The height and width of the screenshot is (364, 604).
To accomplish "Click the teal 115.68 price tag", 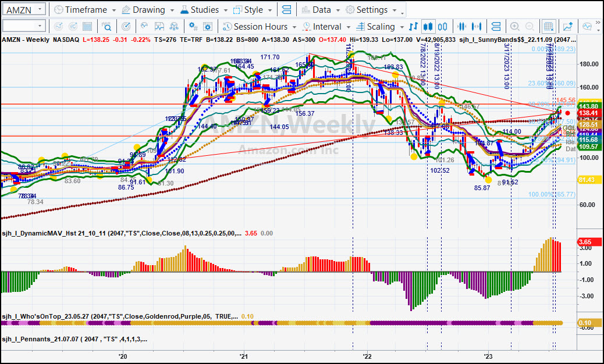I will coord(589,140).
